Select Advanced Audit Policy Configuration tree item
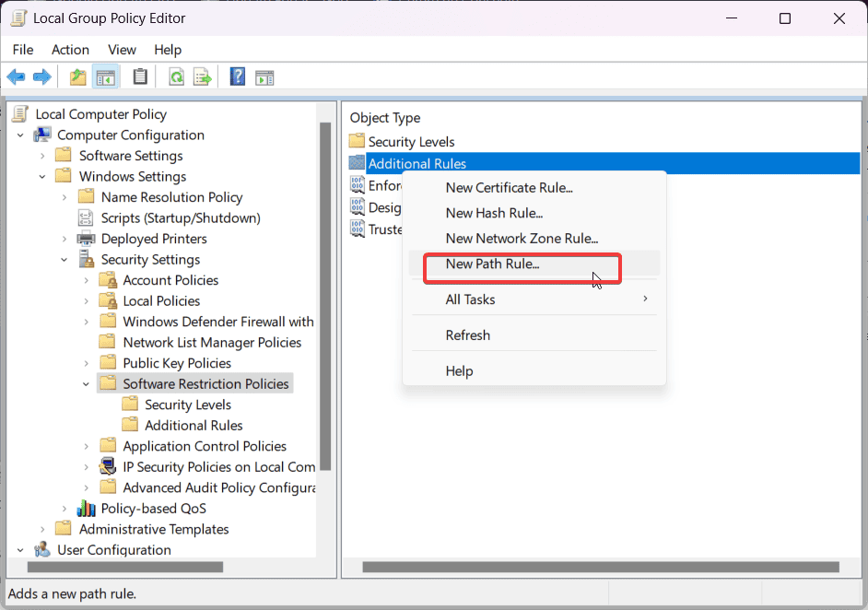 (x=219, y=487)
